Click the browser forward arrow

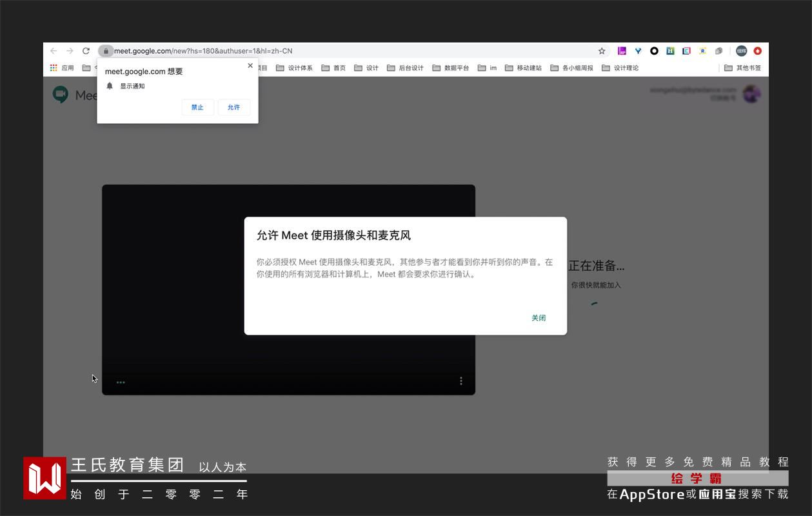coord(70,51)
